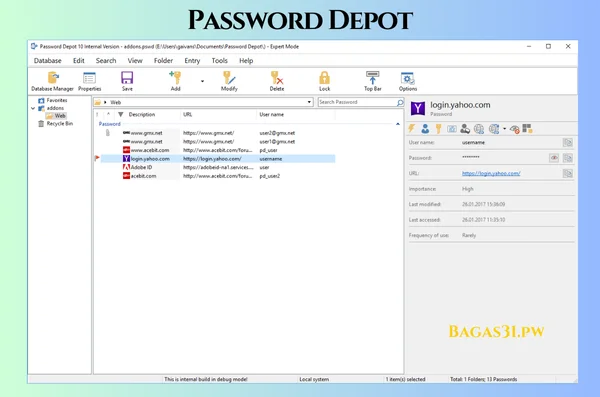Collapse the Password group in the list

pyautogui.click(x=398, y=124)
